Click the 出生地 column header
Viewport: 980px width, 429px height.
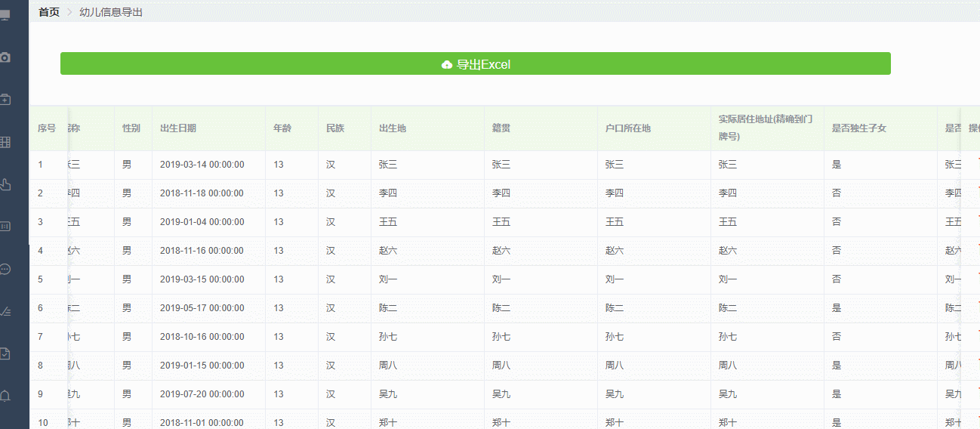pyautogui.click(x=393, y=128)
